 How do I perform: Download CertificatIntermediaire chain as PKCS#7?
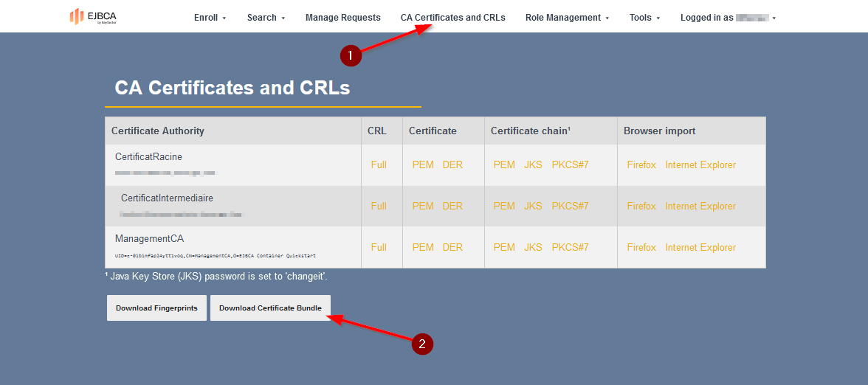click(570, 207)
